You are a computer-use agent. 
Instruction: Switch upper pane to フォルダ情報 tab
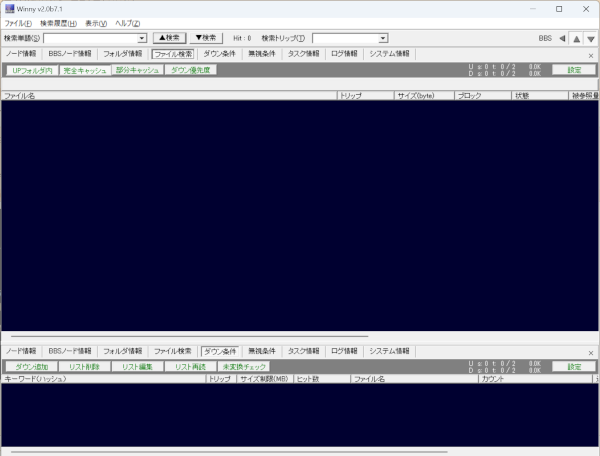123,54
